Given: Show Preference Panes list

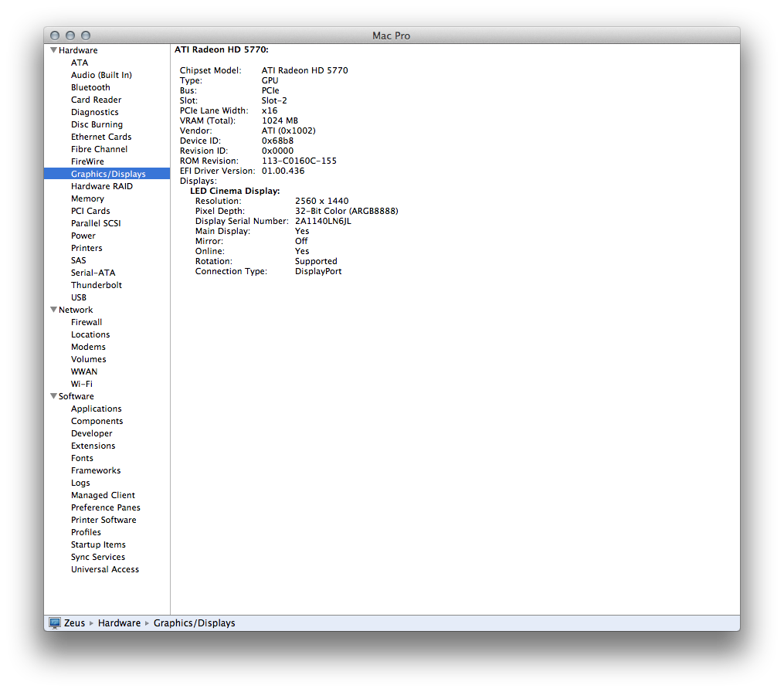Looking at the screenshot, I should coord(106,507).
